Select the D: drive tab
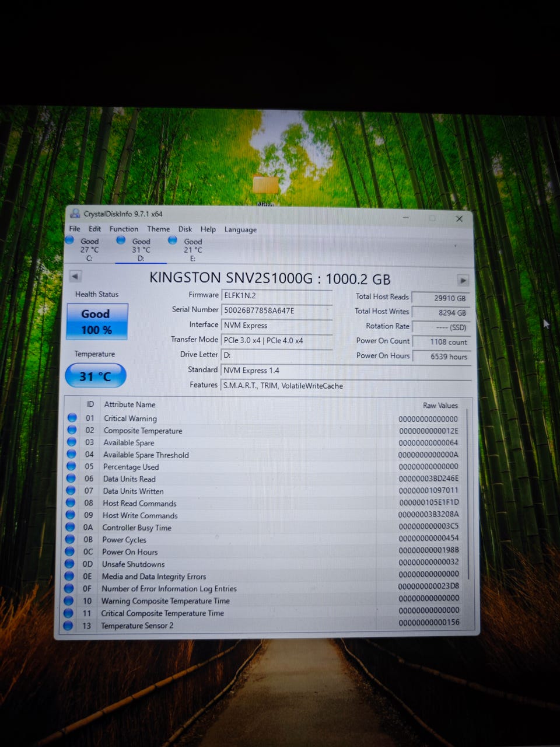 [140, 249]
